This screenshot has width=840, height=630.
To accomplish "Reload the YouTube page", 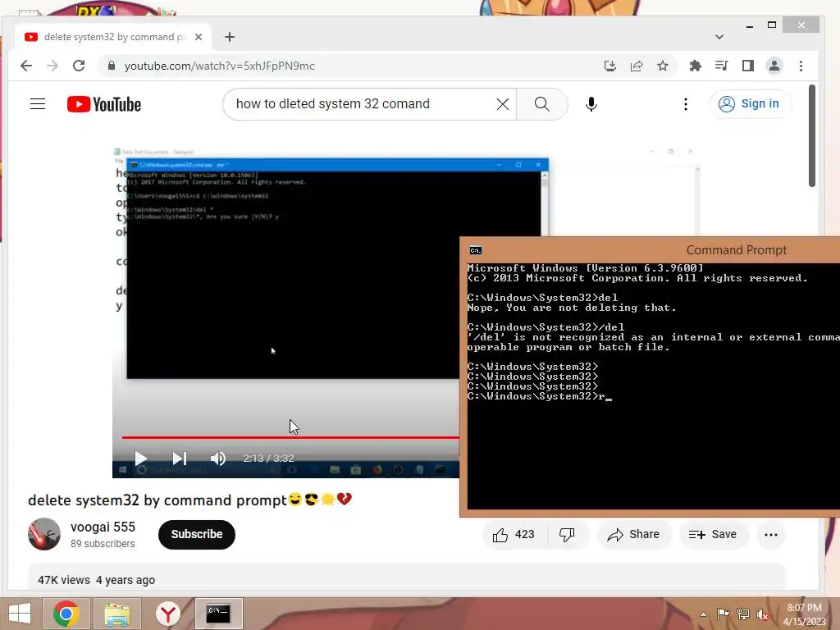I will 79,66.
